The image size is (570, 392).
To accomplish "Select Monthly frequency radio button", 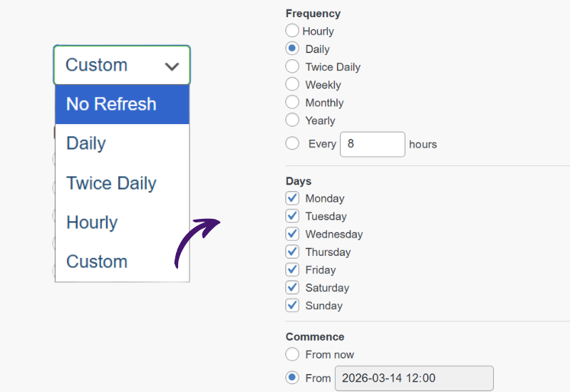I will [x=292, y=102].
